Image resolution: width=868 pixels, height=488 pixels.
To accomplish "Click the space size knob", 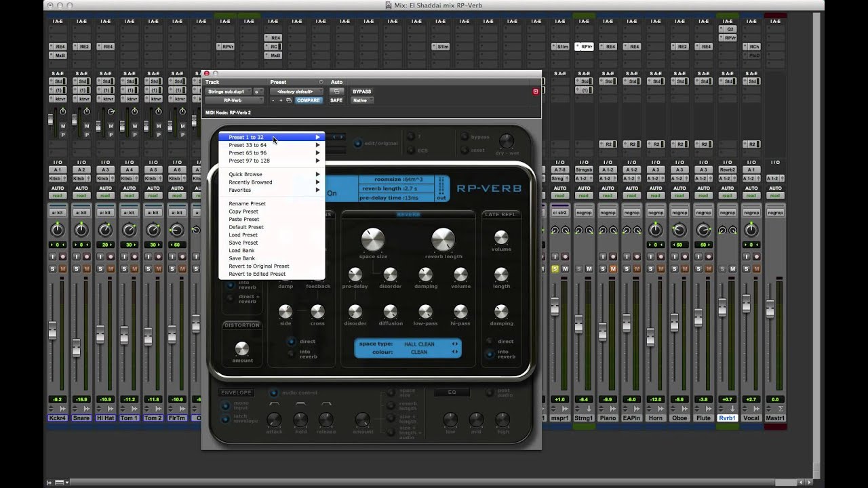I will [x=373, y=239].
